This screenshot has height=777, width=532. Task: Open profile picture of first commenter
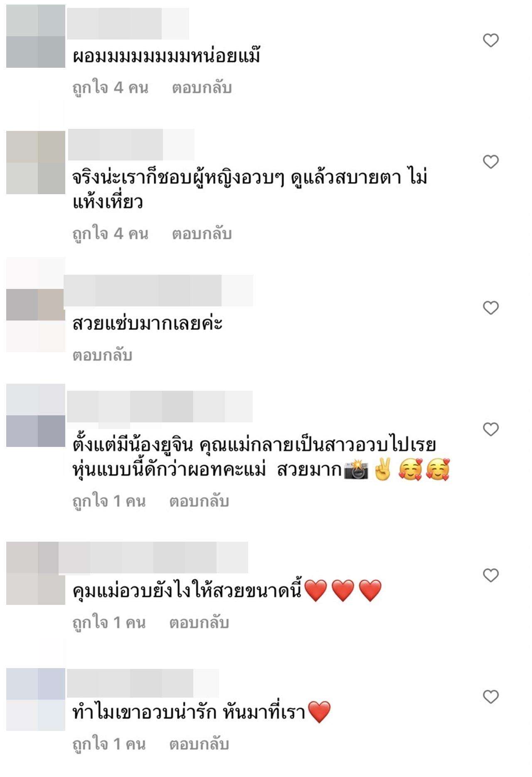tap(36, 36)
